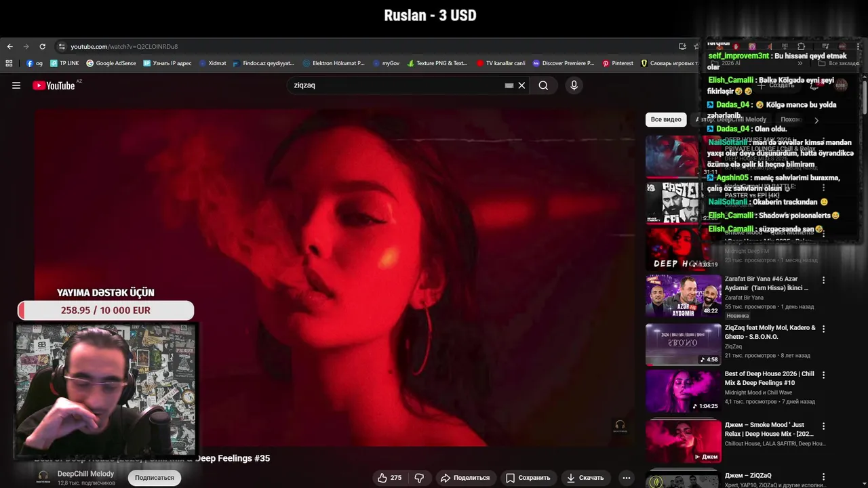Advance filter chips with right chevron
Viewport: 868px width, 488px height.
coord(816,120)
